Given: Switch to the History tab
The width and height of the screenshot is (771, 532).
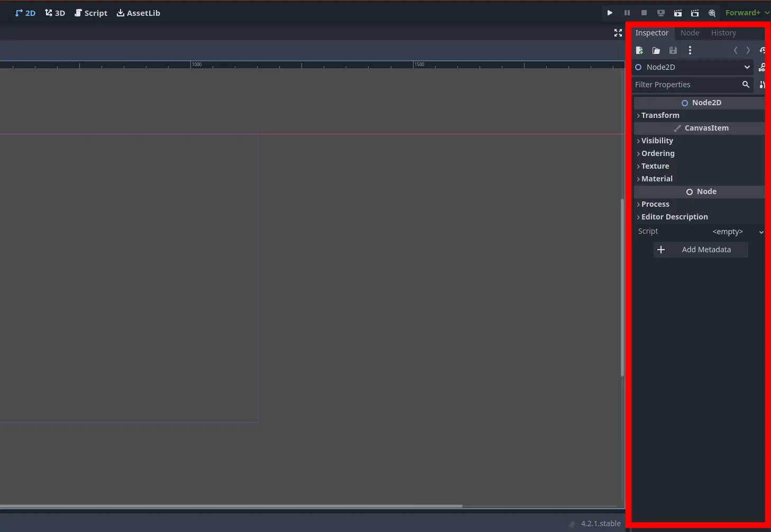Looking at the screenshot, I should [723, 33].
